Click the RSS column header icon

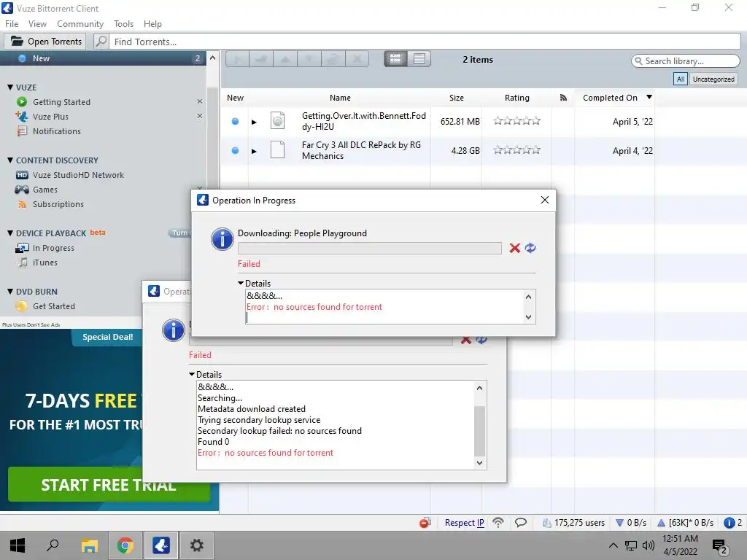(563, 98)
